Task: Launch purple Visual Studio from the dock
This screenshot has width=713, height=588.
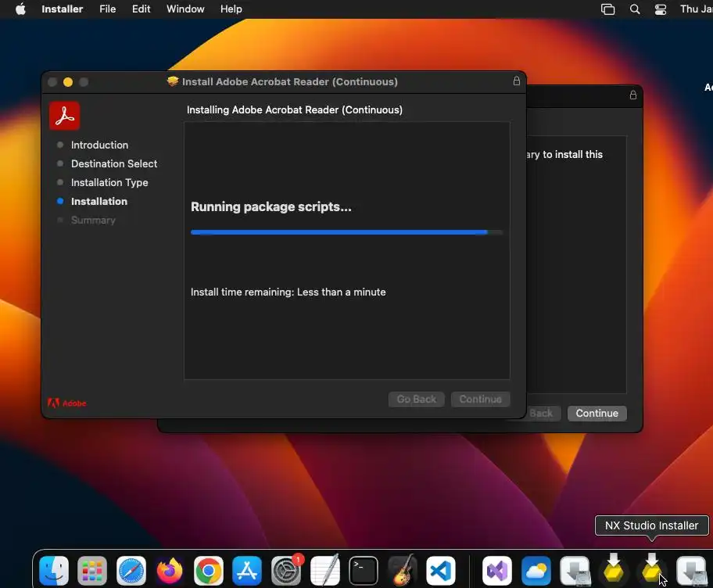Action: click(496, 571)
